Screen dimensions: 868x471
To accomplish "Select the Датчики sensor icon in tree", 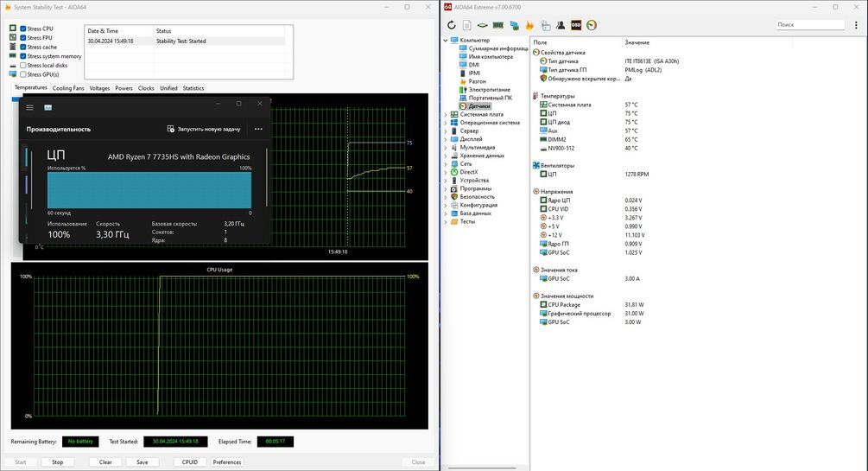I will click(x=463, y=105).
